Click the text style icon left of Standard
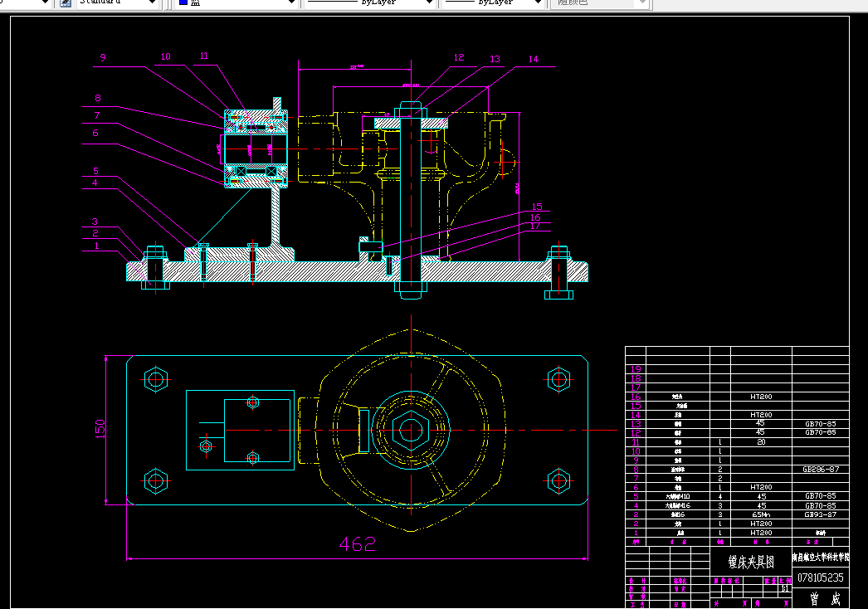Viewport: 868px width, 609px height. tap(66, 2)
